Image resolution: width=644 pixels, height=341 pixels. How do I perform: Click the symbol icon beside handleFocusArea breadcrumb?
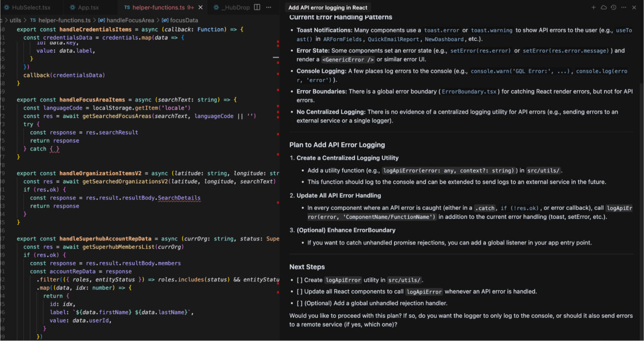tap(101, 20)
